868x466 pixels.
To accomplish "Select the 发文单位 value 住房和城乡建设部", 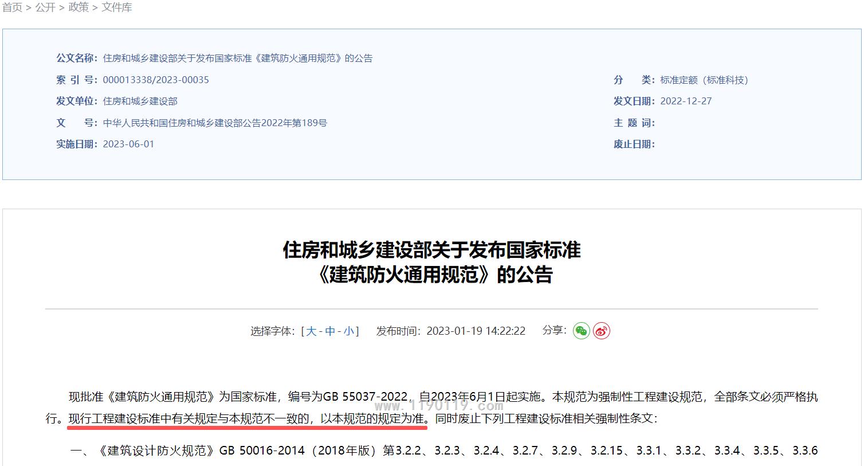I will (140, 101).
